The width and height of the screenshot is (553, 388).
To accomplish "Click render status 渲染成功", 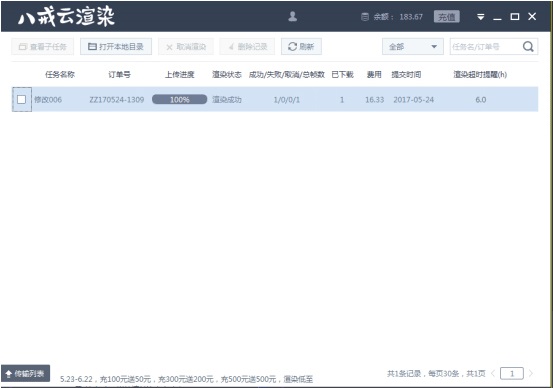I will (227, 100).
